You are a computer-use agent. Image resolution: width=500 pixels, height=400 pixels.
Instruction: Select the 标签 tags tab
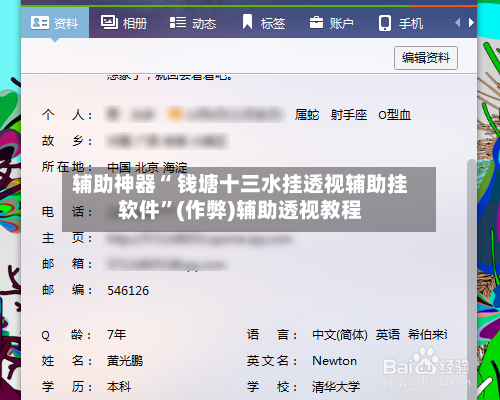click(x=263, y=23)
